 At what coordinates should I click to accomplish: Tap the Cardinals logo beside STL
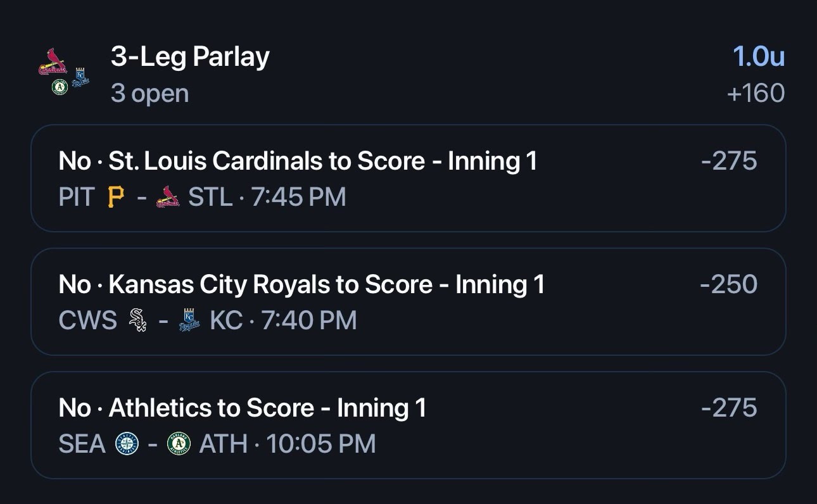tap(168, 198)
